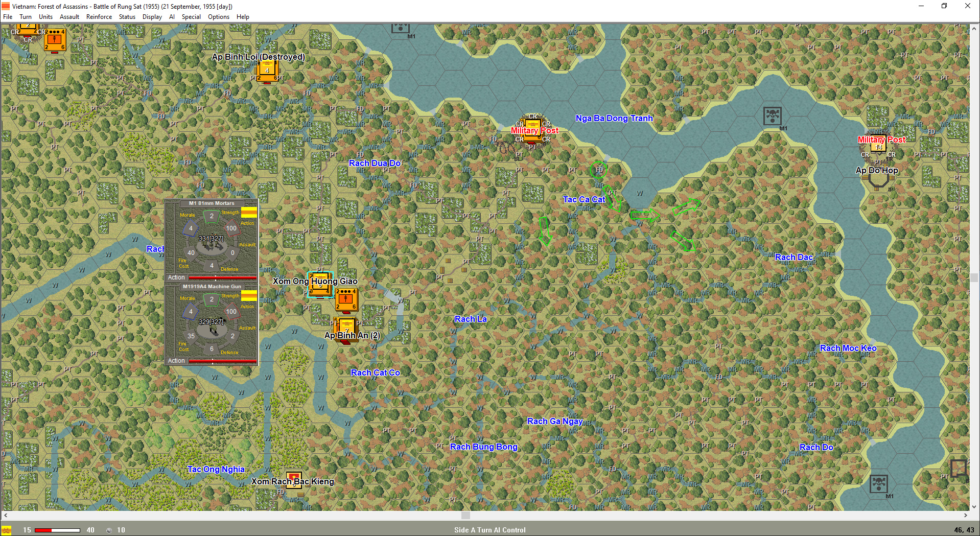The image size is (980, 536).
Task: Click the 'Nga Ba Dong Tranh' map label
Action: (614, 118)
